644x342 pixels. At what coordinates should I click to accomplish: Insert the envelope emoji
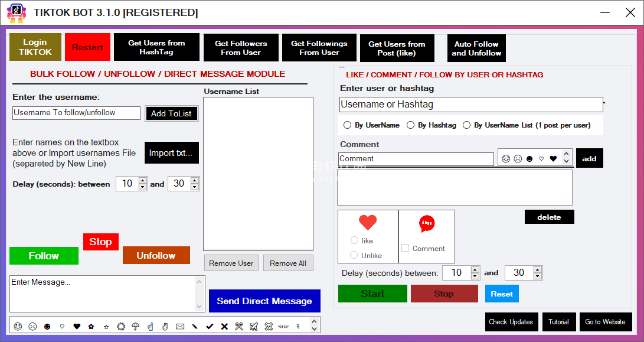pyautogui.click(x=180, y=327)
